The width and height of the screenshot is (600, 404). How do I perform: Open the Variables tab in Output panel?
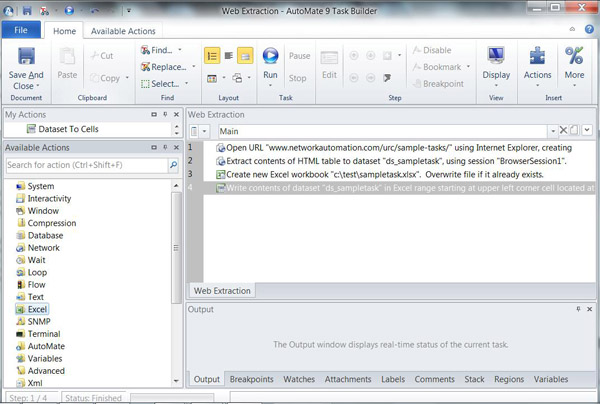click(551, 379)
